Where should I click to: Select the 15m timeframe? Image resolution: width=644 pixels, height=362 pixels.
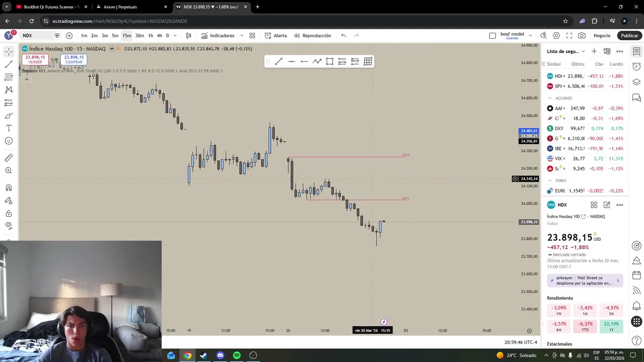coord(127,36)
